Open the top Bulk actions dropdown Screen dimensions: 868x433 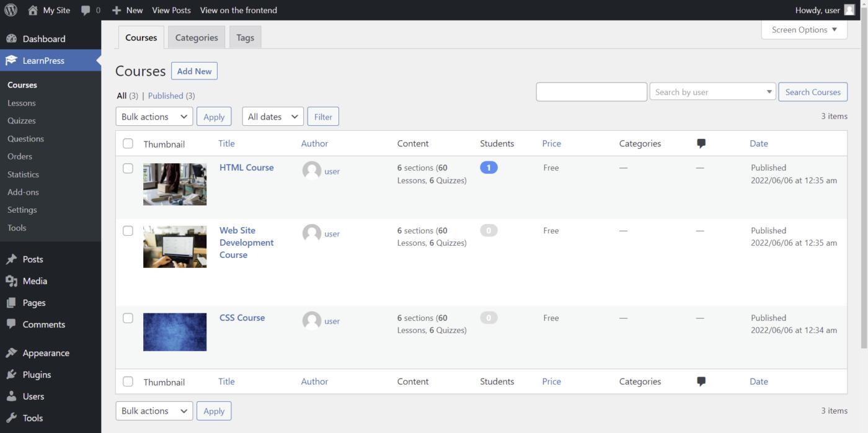(x=154, y=117)
